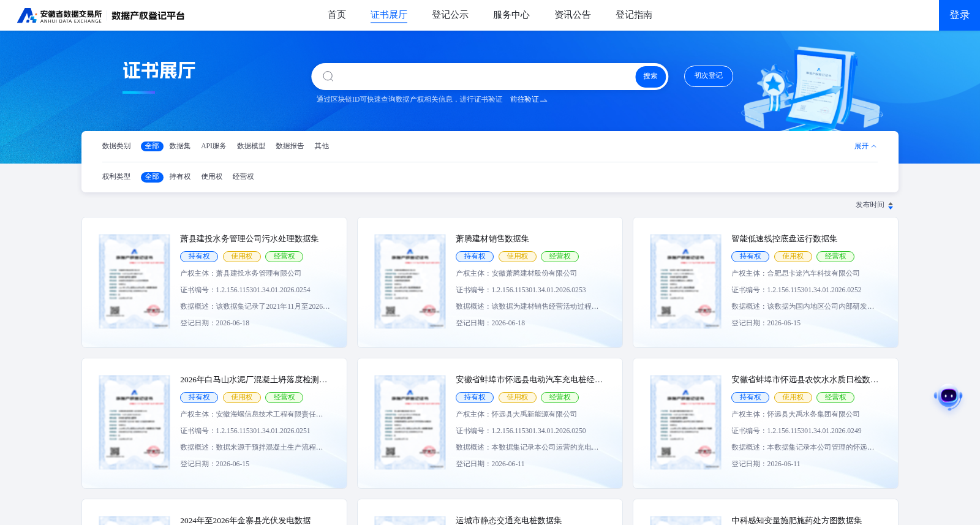The image size is (980, 525).
Task: Click 持有权 tag on 怀远县电动汽车充电桩 card
Action: [x=475, y=398]
